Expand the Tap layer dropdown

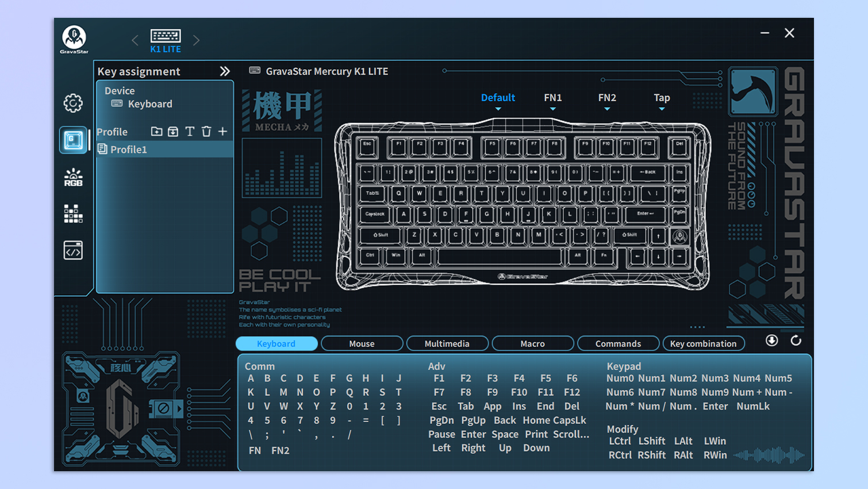click(662, 102)
